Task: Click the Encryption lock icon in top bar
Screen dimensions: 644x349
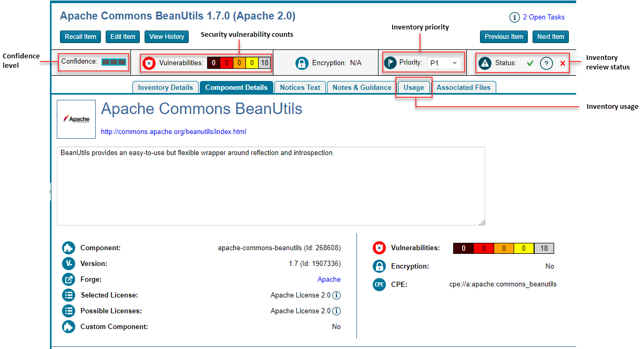Action: (301, 63)
